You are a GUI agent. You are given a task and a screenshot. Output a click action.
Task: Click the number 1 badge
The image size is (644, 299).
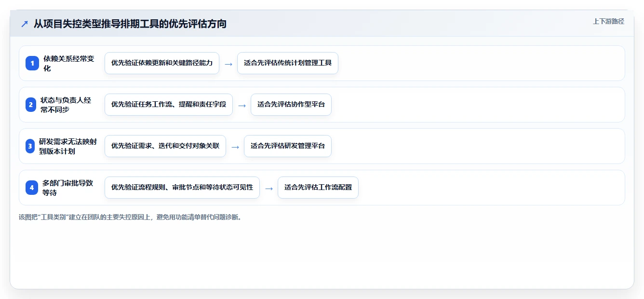[32, 63]
